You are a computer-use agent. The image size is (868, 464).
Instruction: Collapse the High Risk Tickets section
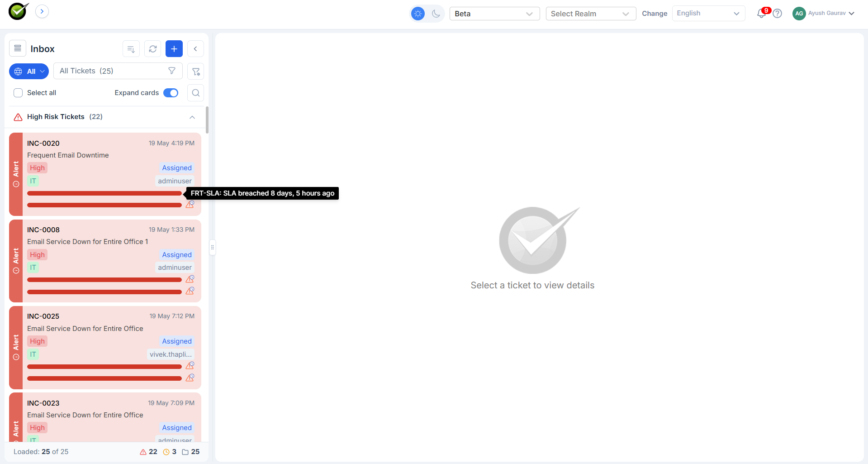tap(192, 117)
